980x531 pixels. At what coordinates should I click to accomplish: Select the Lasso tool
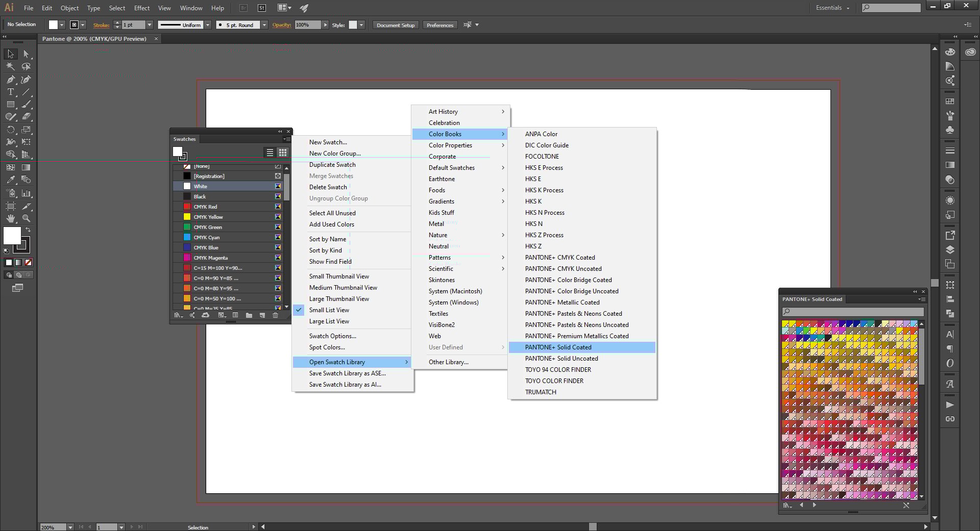click(26, 66)
